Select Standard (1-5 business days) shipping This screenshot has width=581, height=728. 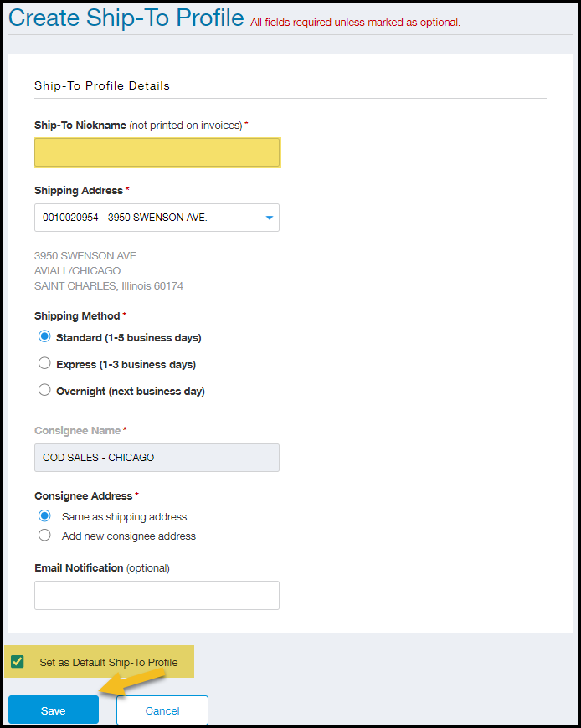45,337
